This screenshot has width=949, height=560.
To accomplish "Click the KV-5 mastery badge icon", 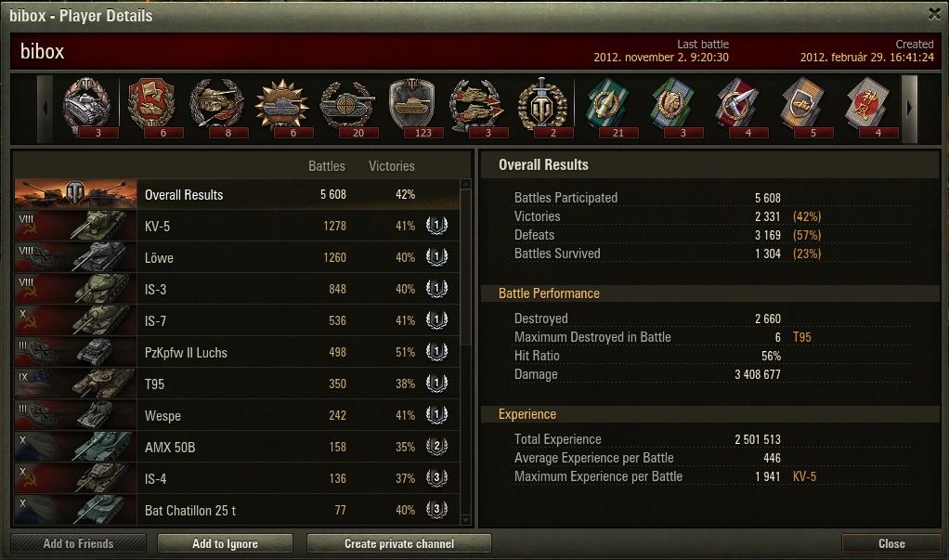I will (436, 226).
